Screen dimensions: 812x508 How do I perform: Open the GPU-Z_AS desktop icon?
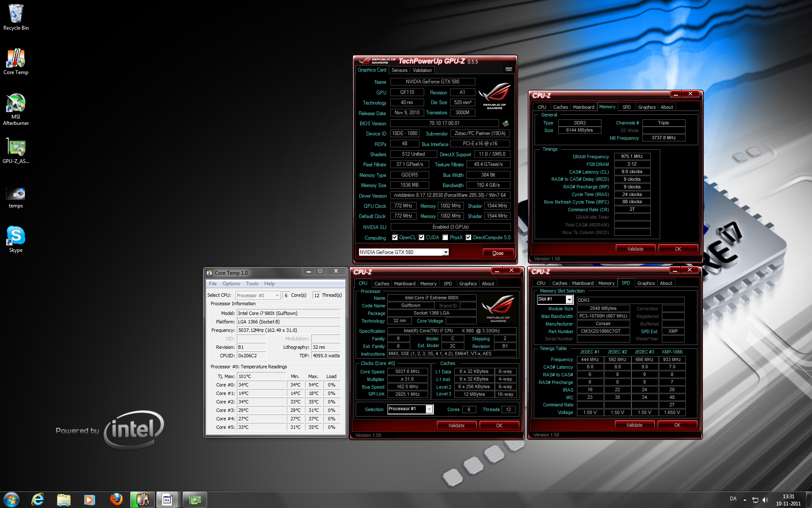pos(16,151)
